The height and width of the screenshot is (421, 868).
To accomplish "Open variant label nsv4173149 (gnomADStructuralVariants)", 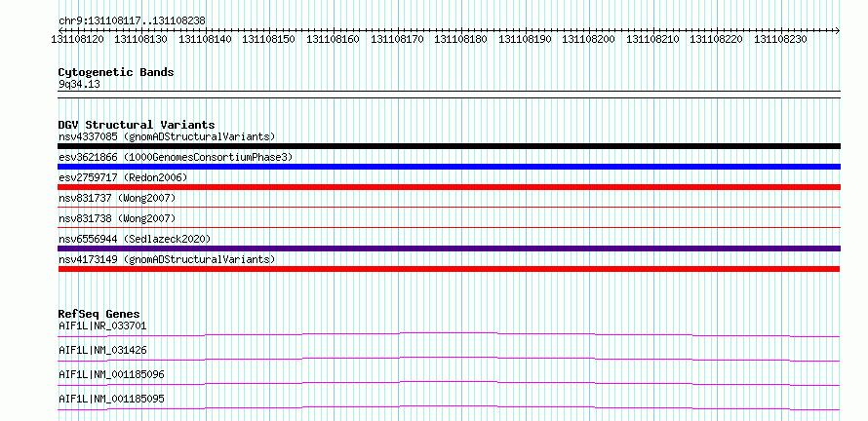I will pos(167,259).
